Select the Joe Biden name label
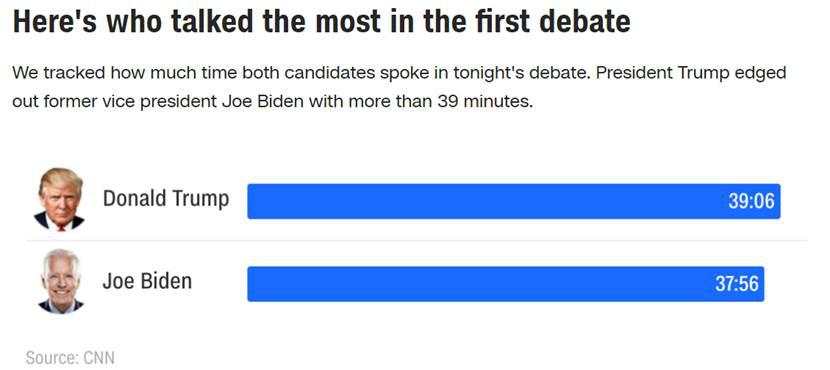This screenshot has height=370, width=830. (x=147, y=281)
